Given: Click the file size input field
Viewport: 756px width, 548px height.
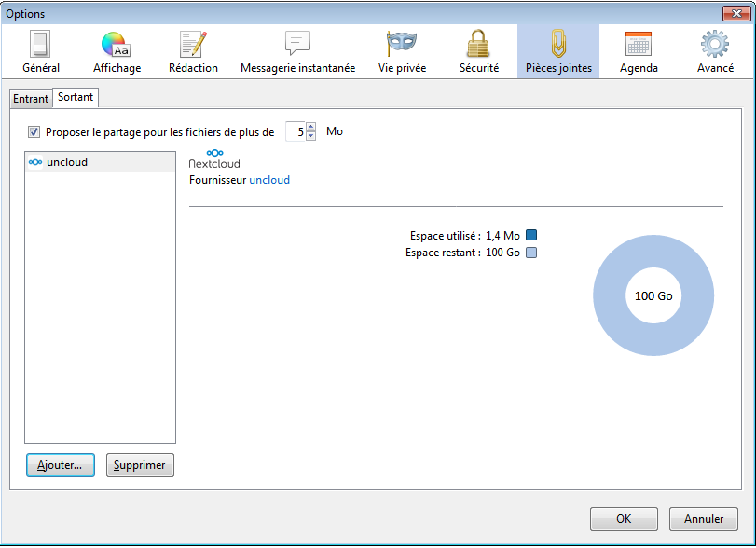Looking at the screenshot, I should pos(295,131).
